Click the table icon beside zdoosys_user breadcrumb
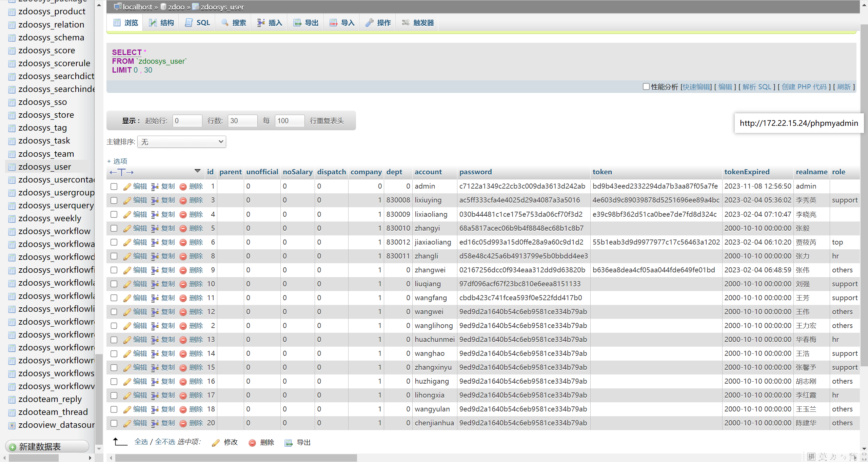The image size is (868, 462). pos(196,6)
